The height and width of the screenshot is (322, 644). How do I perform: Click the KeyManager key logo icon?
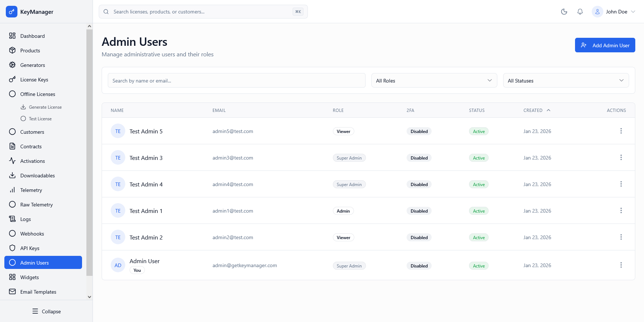[12, 12]
